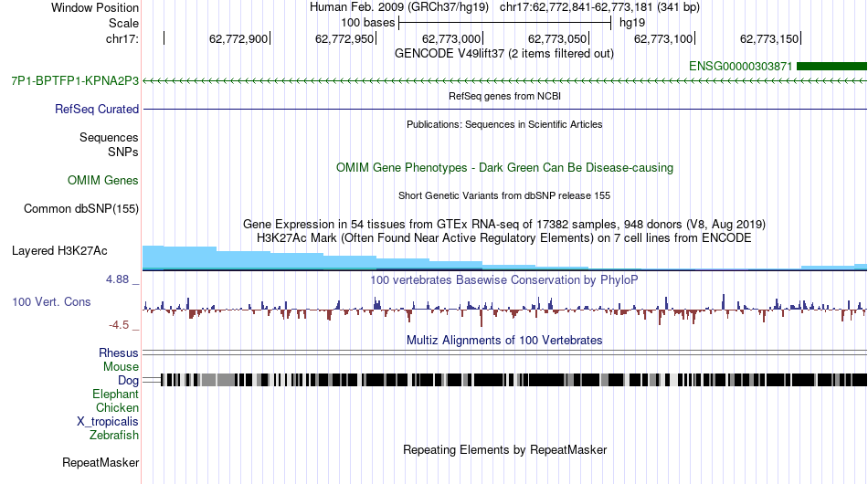Click the Repeating Elements by RepeatMasker title
The height and width of the screenshot is (484, 868).
point(505,449)
